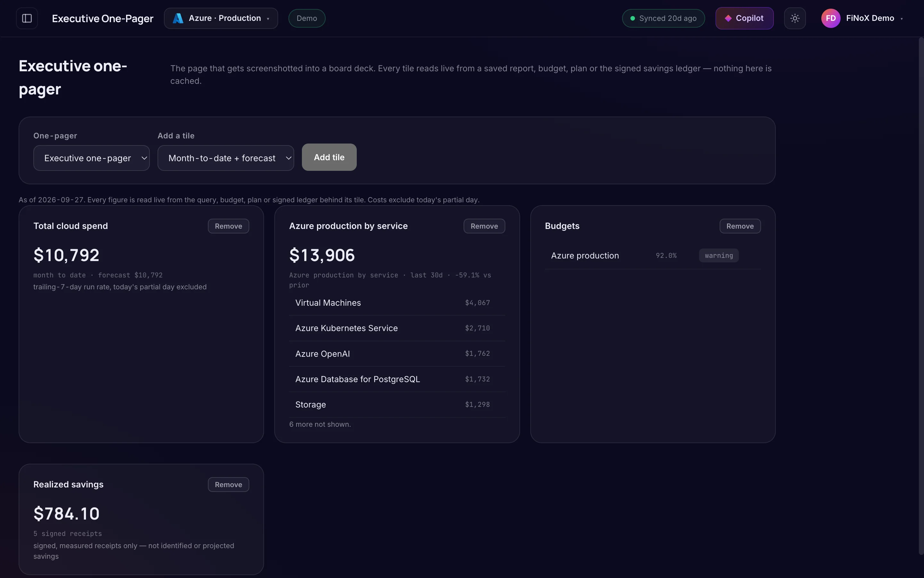Click the $784.10 savings figure
Viewport: 924px width, 578px height.
(66, 513)
